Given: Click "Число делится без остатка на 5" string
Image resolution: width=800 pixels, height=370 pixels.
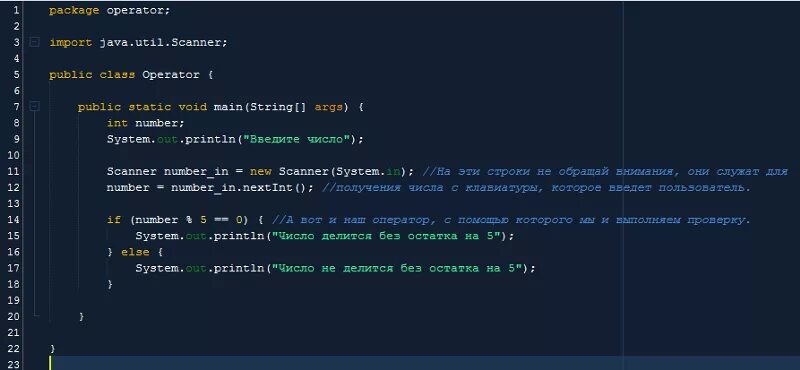Looking at the screenshot, I should click(387, 236).
